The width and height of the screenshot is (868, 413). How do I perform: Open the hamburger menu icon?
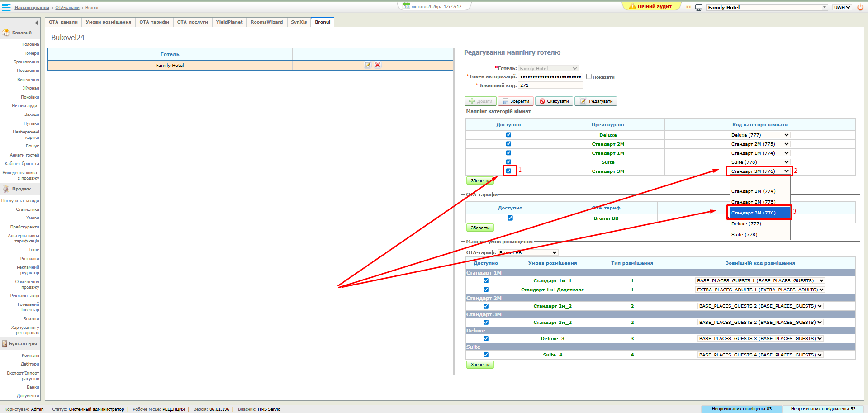pos(6,7)
